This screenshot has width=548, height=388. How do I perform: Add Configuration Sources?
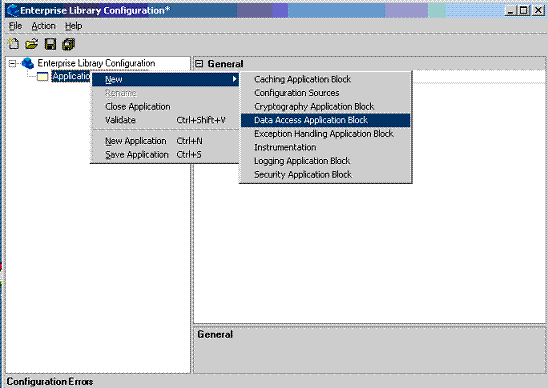click(x=325, y=93)
